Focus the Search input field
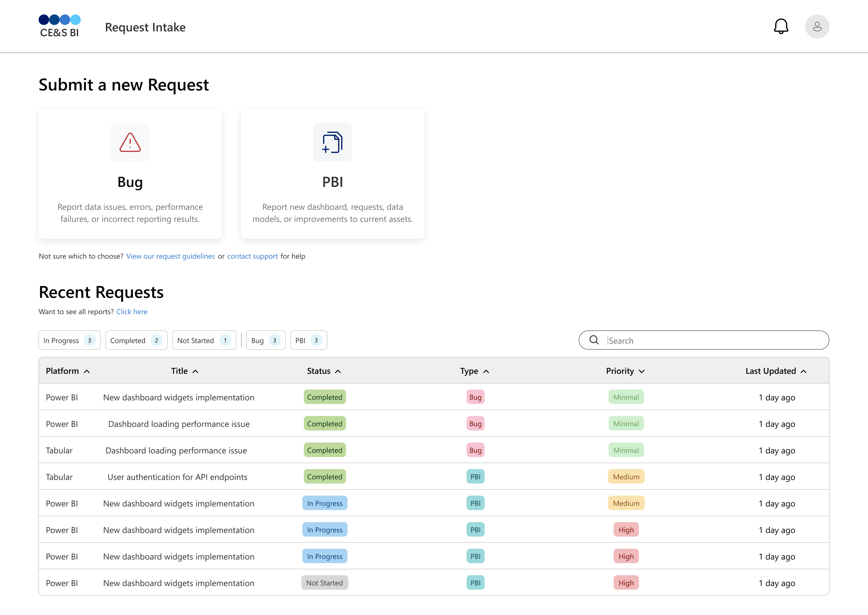 point(704,340)
